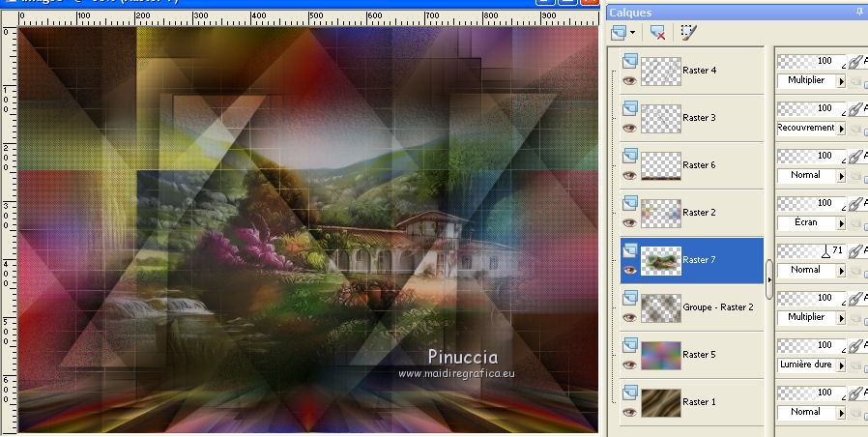Open Raster 2 blend mode dropdown (Écran)

tap(841, 223)
